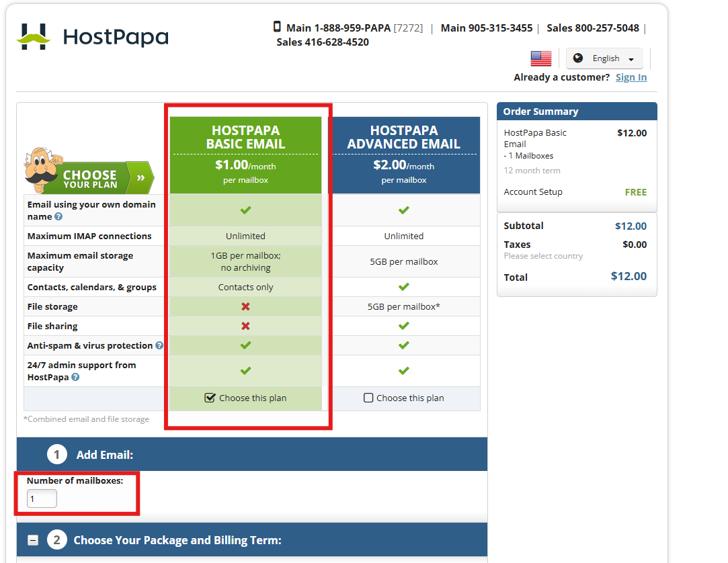Image resolution: width=728 pixels, height=563 pixels.
Task: Click 'Maximum IMAP connections' row label
Action: point(89,236)
